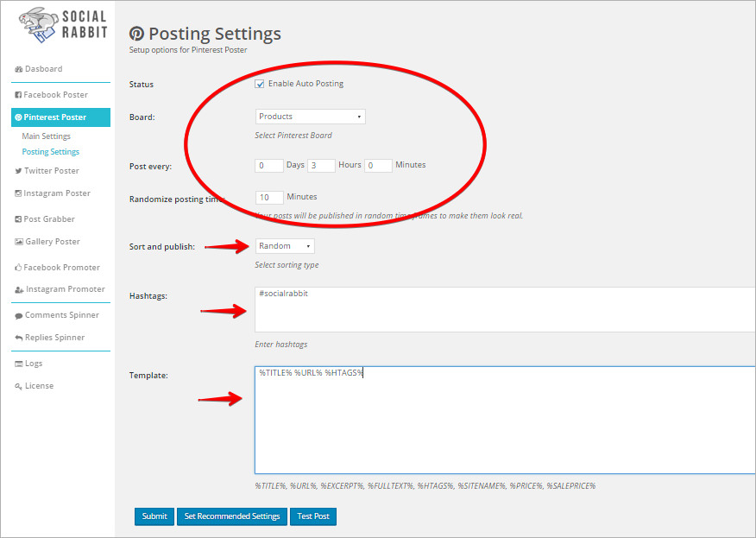Click the Enable Auto Posting label
The image size is (756, 538).
(x=306, y=84)
